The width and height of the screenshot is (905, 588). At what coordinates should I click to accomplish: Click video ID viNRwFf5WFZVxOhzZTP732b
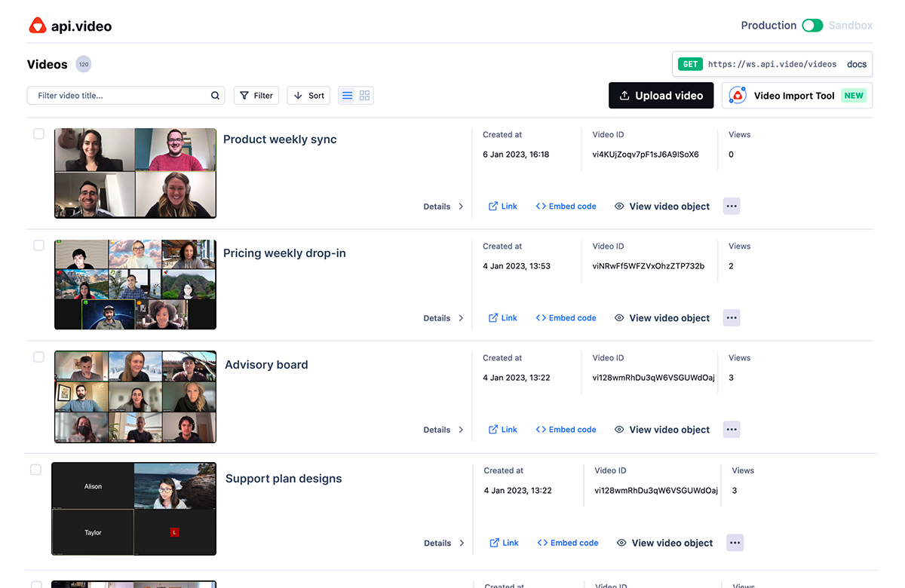649,266
